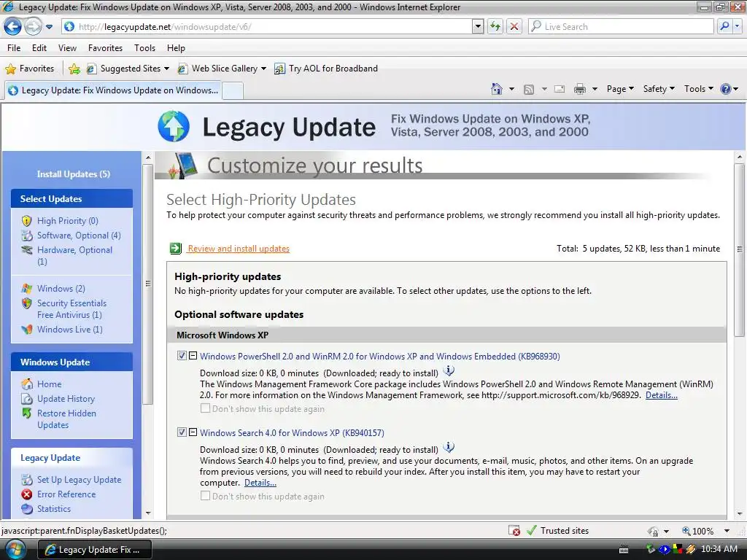Click the Legacy Update globe logo
Viewport: 747px width, 560px height.
174,126
